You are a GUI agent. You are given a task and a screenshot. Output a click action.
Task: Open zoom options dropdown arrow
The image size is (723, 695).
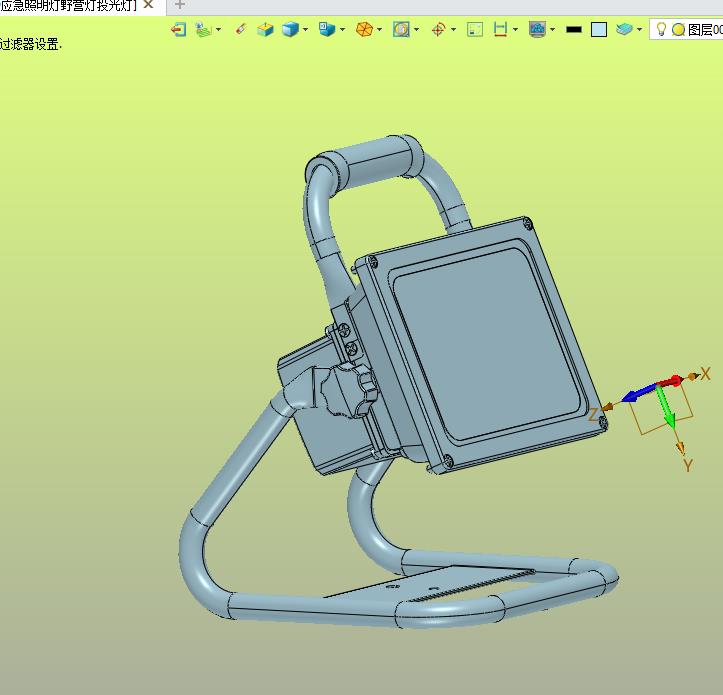(416, 30)
